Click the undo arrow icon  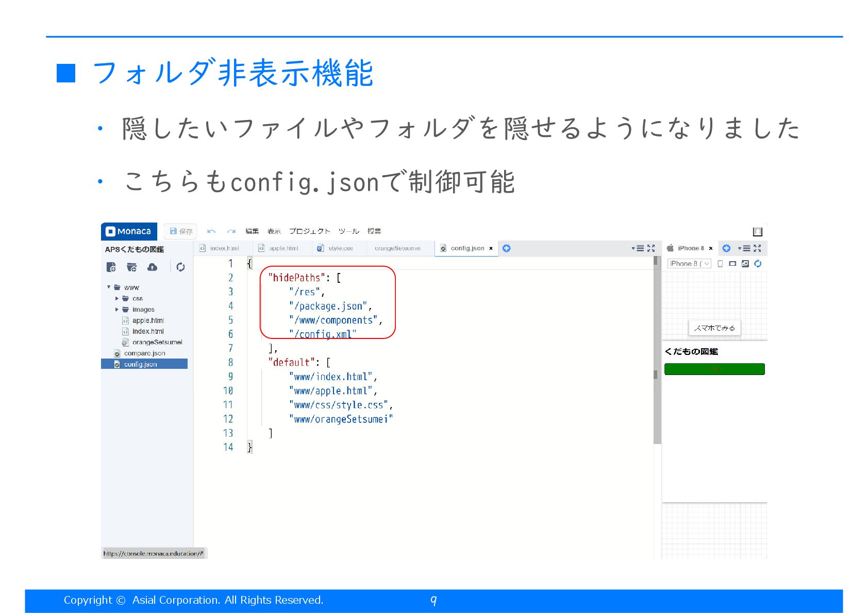[211, 231]
